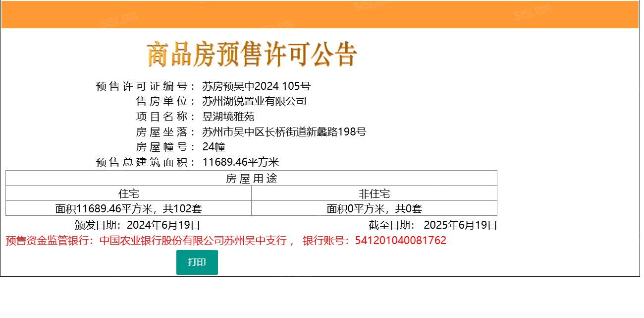
Task: Click the 截至日期 label
Action: [x=393, y=225]
